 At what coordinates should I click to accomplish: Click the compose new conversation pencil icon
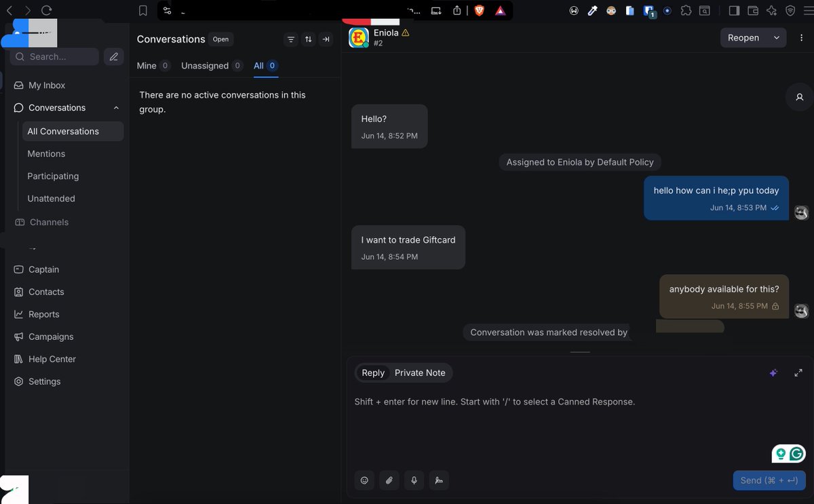[x=113, y=57]
